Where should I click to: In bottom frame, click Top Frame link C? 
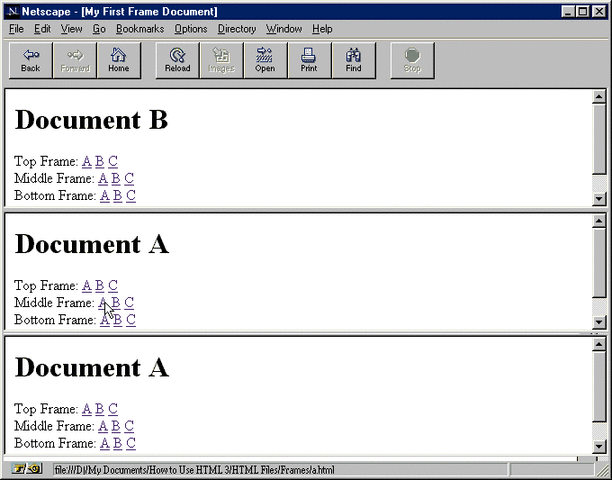(x=113, y=409)
